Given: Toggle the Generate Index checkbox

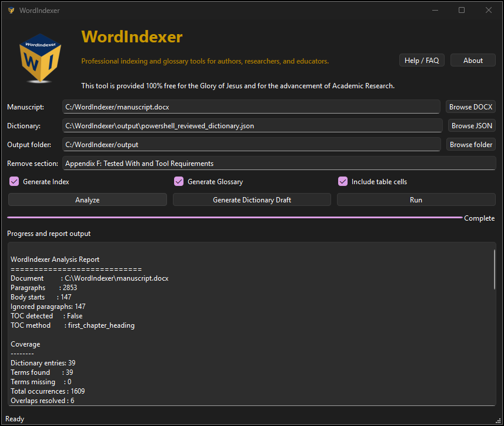Looking at the screenshot, I should click(14, 182).
